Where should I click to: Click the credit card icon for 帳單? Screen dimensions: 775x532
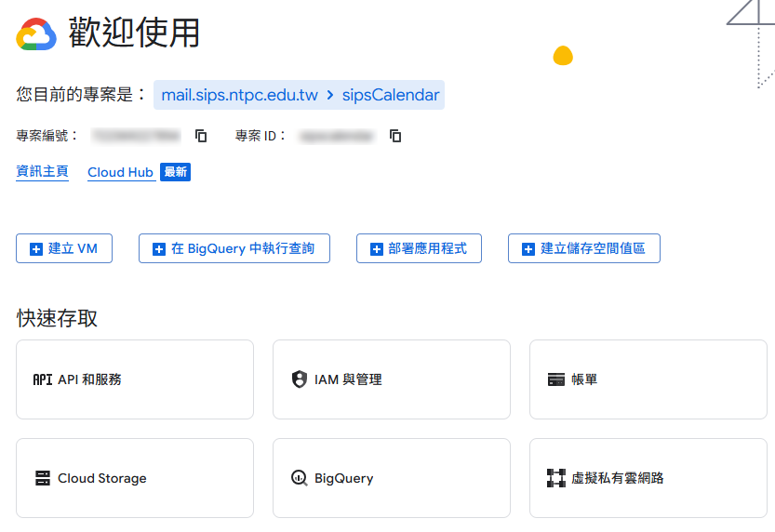click(556, 379)
